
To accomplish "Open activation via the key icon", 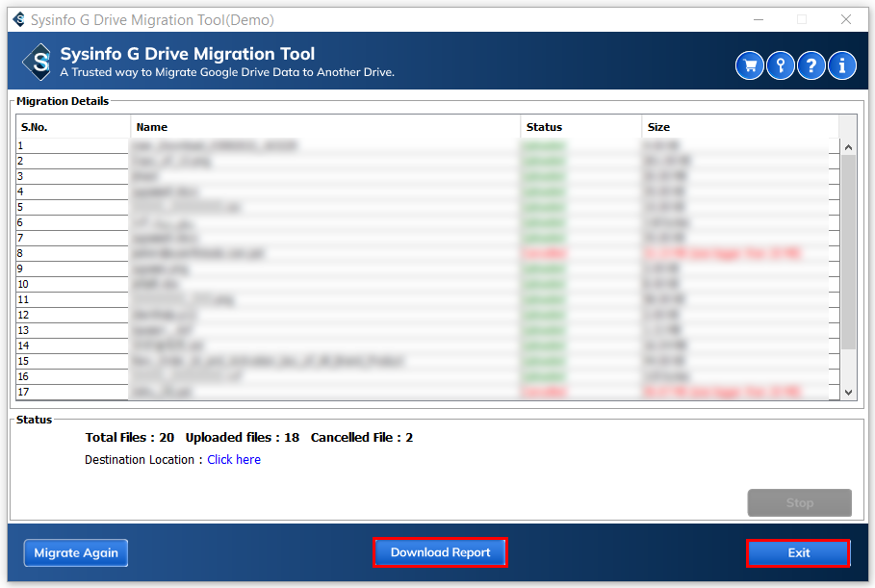I will [x=781, y=65].
